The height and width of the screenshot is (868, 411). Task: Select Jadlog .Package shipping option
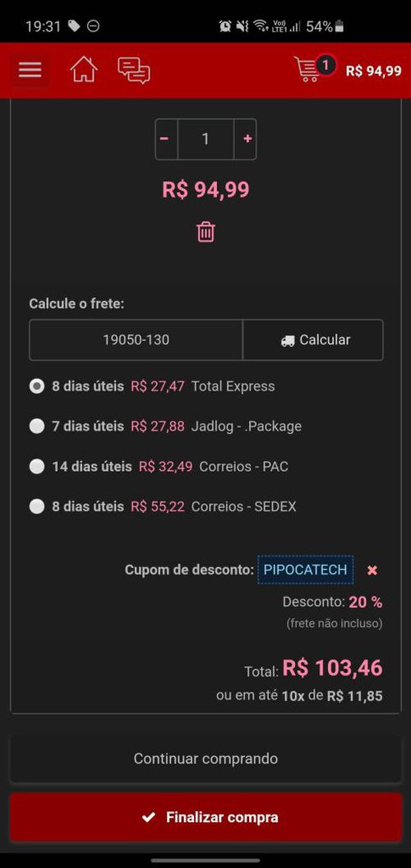pos(36,427)
